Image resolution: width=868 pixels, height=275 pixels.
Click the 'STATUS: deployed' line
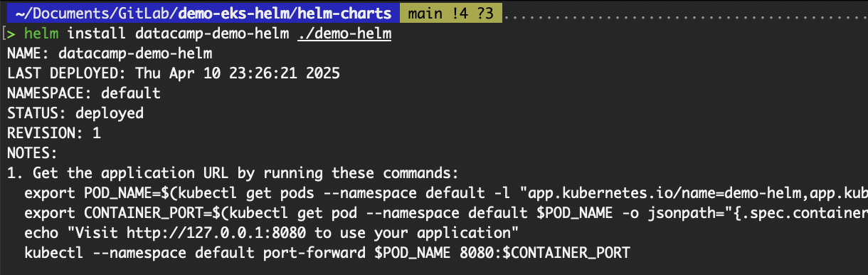(75, 113)
